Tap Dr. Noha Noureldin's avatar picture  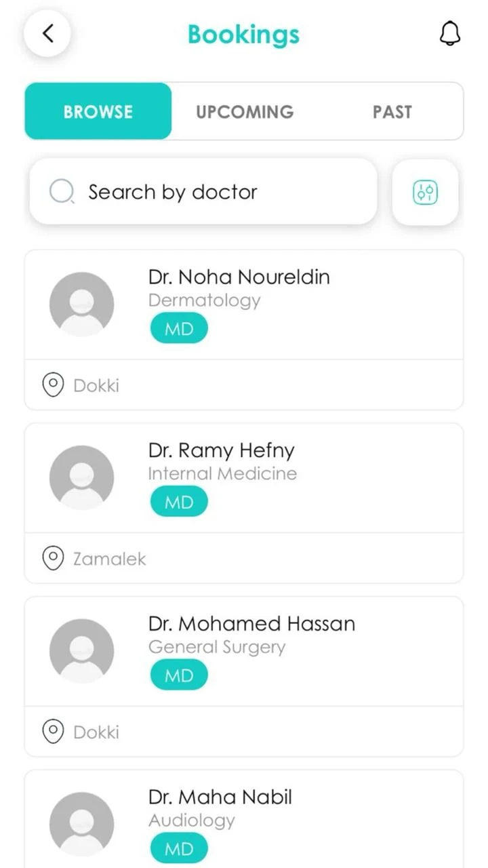coord(81,304)
